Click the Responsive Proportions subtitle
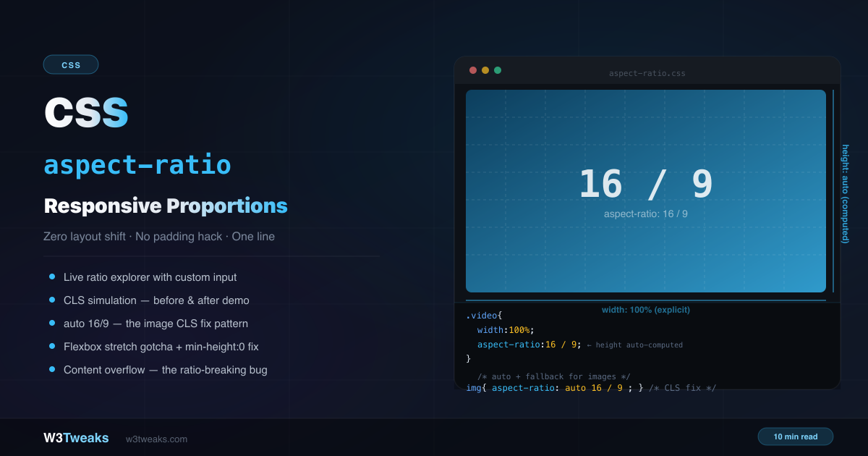This screenshot has height=456, width=868. pos(166,206)
